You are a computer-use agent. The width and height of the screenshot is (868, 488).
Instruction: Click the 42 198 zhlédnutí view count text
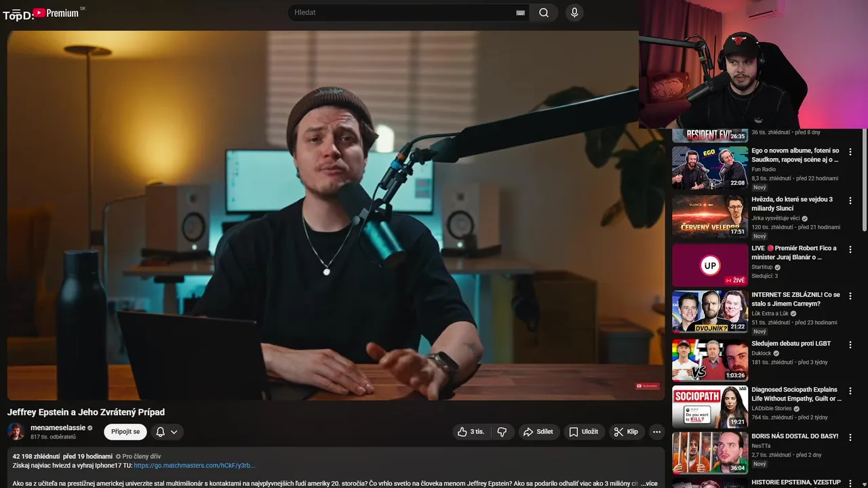[36, 457]
